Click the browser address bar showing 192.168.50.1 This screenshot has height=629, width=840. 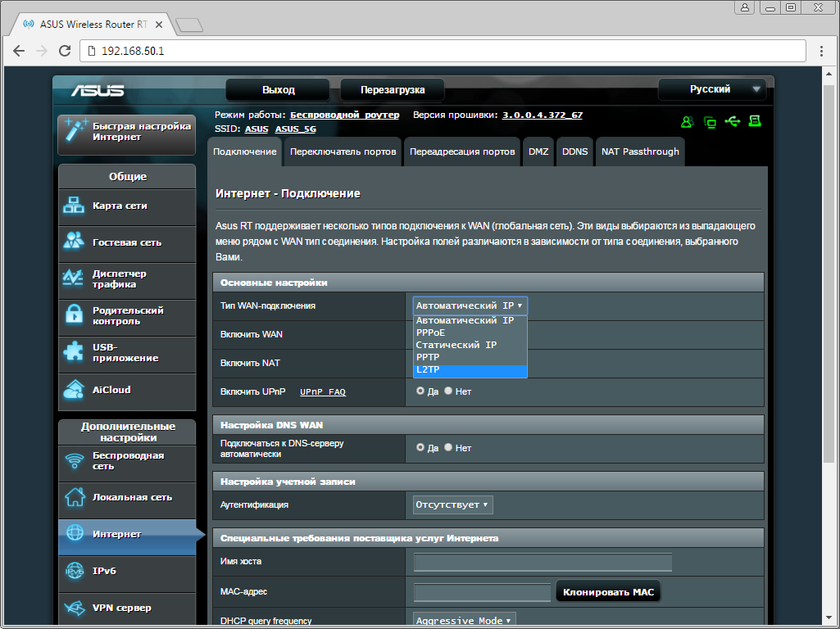(443, 51)
